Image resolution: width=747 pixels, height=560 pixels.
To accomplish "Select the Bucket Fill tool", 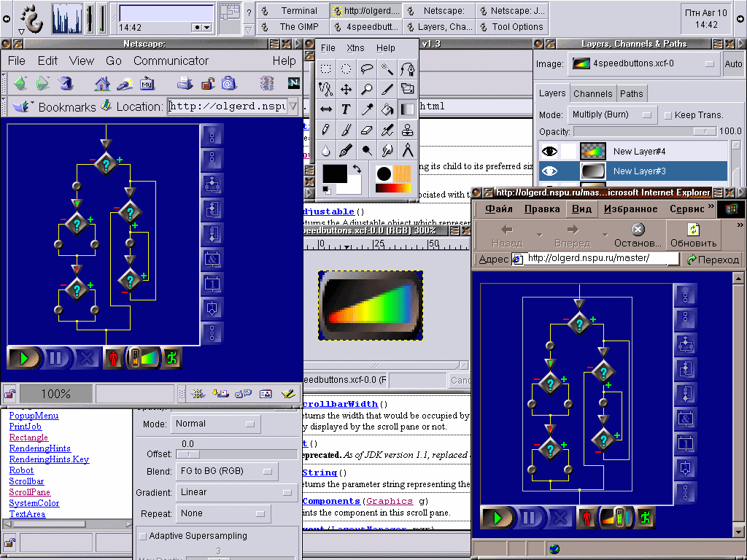I will point(387,109).
